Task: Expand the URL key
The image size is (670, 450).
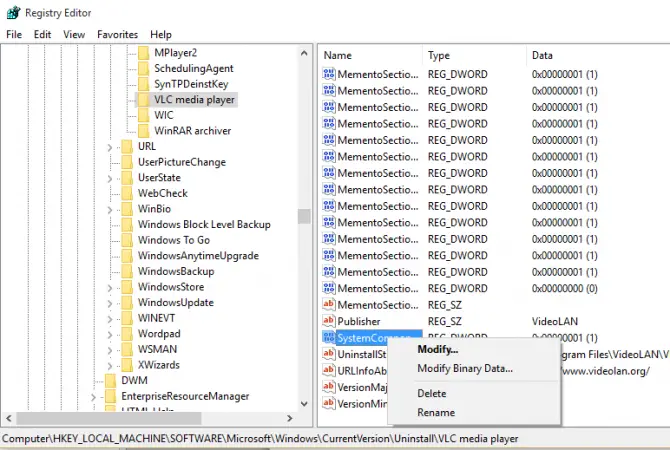Action: [x=110, y=147]
